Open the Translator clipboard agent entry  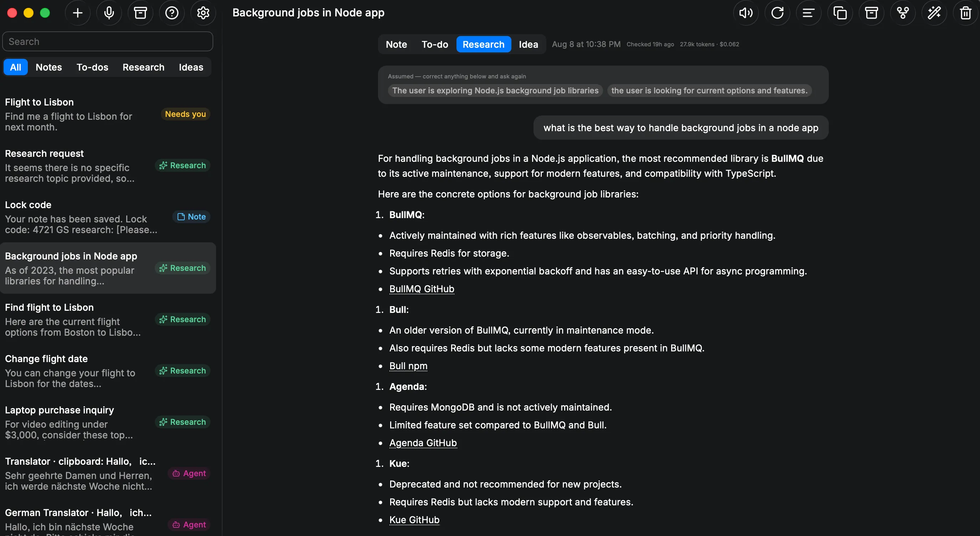tap(108, 474)
